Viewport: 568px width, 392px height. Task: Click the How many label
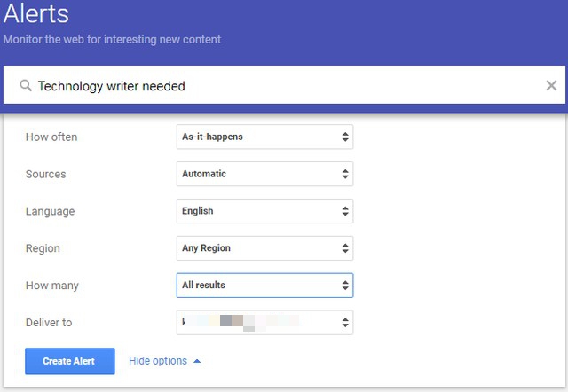point(52,286)
